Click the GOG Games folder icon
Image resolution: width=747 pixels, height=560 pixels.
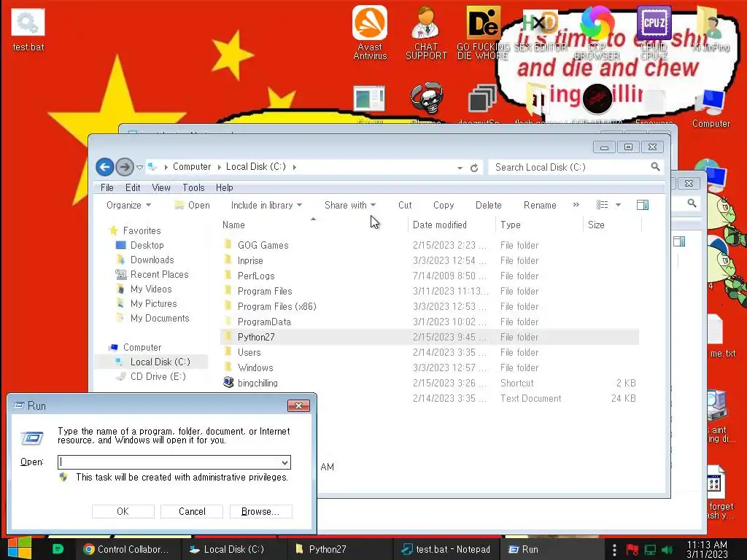pos(228,245)
